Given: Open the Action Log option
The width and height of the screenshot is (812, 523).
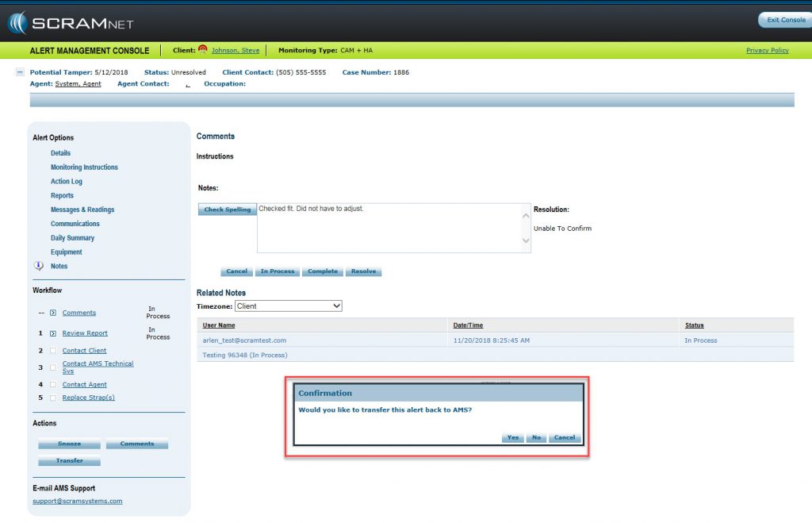Looking at the screenshot, I should (x=67, y=182).
